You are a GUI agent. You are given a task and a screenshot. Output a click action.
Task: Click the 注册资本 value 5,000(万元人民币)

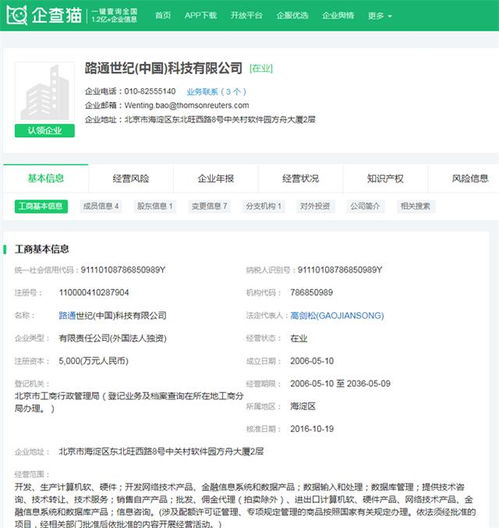pyautogui.click(x=93, y=361)
